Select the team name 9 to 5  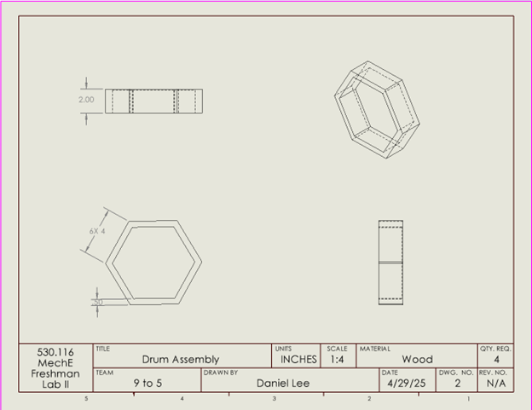click(x=147, y=384)
